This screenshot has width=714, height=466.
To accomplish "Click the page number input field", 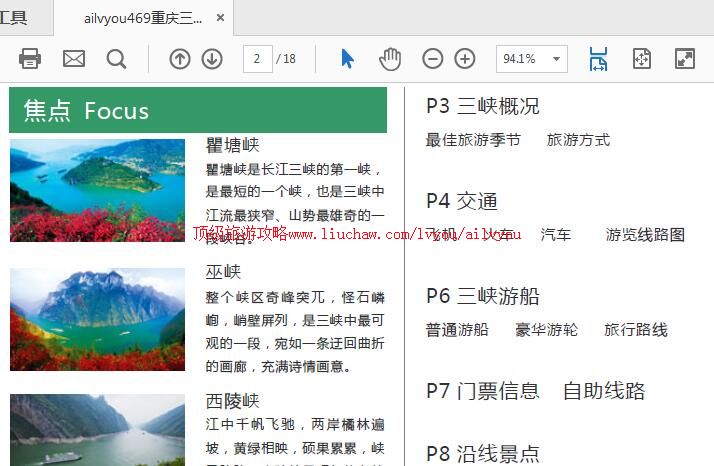I will 258,59.
